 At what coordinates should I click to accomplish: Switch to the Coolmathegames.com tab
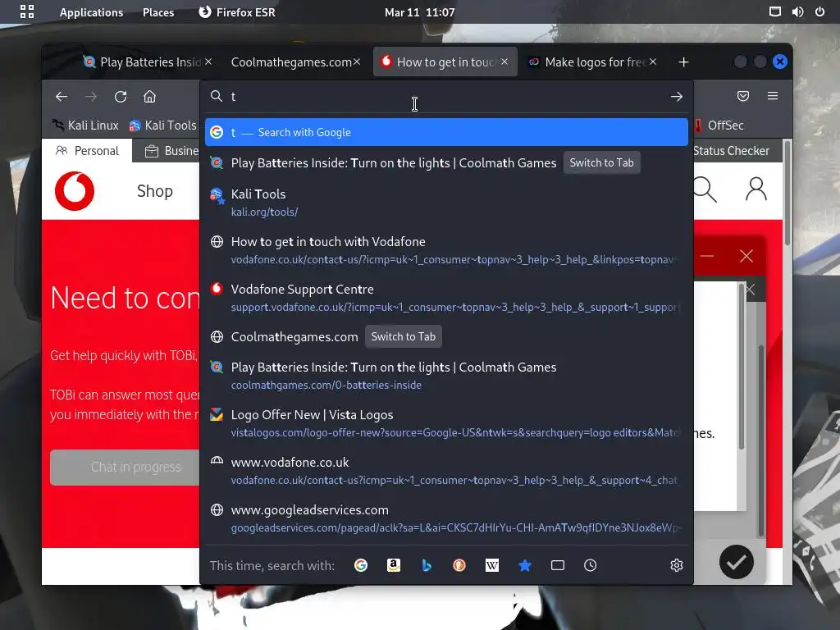[x=291, y=62]
